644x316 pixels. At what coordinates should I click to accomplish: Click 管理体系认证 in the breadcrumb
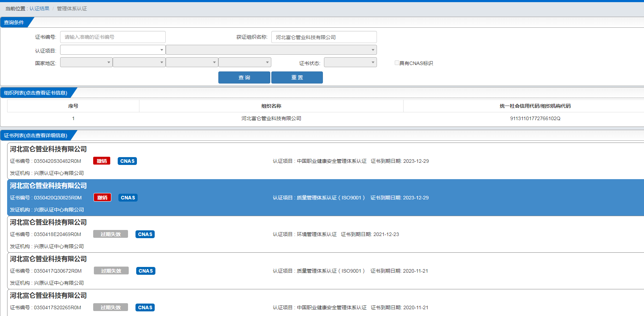(x=72, y=9)
